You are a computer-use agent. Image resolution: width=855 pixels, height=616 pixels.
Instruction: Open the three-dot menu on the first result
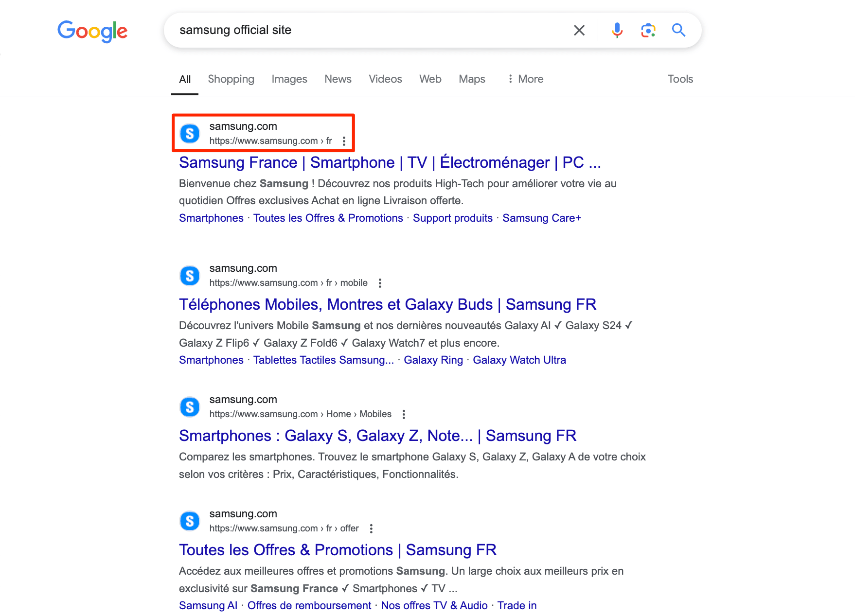coord(344,141)
